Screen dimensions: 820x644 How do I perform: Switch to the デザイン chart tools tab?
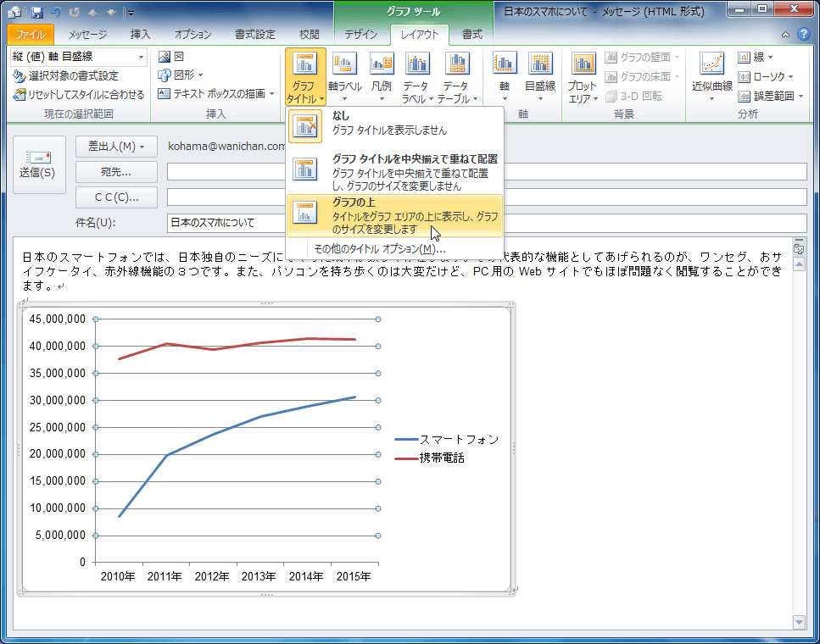[x=361, y=35]
